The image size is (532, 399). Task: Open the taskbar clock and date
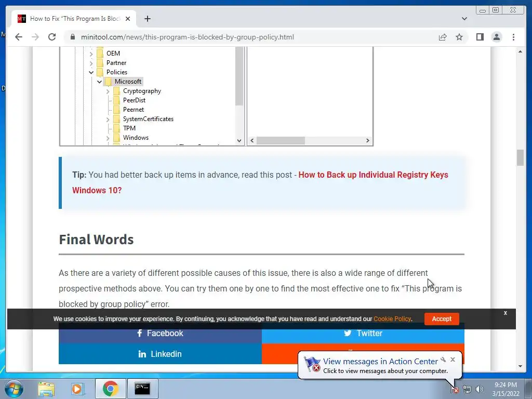[506, 389]
